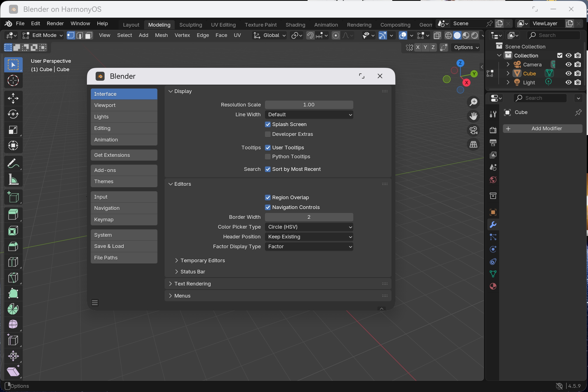The width and height of the screenshot is (588, 392).
Task: Select the Measure tool icon
Action: (x=13, y=179)
